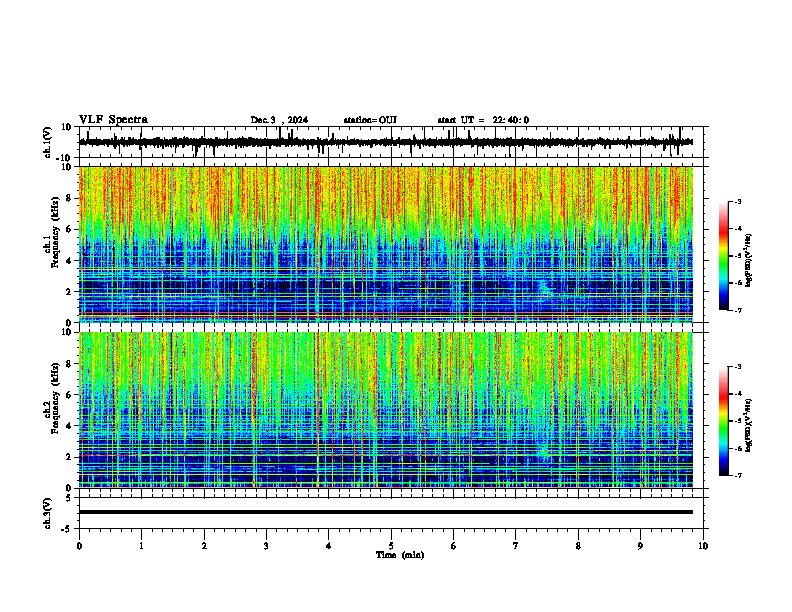This screenshot has height=612, width=792.
Task: Click the "-7" label below the ch.2 colorbar
Action: (737, 476)
